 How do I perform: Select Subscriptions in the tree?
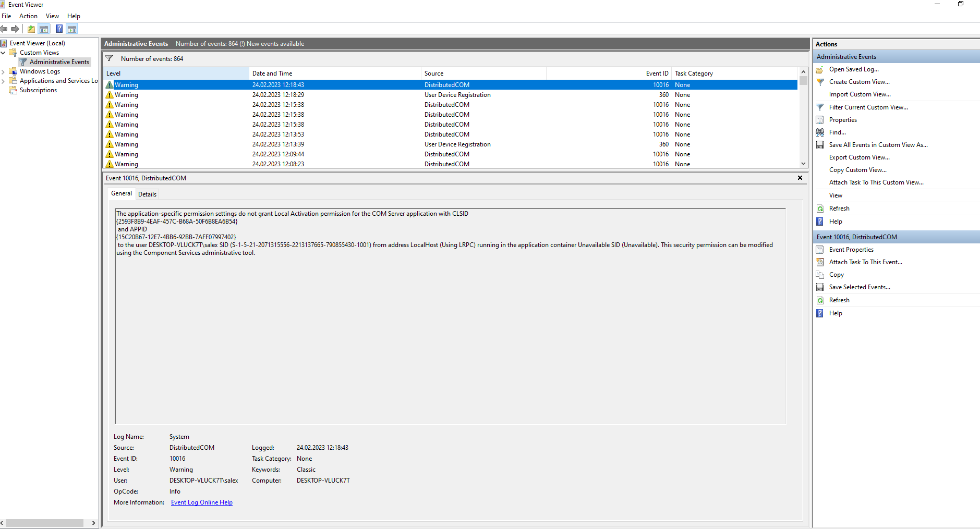click(x=38, y=90)
